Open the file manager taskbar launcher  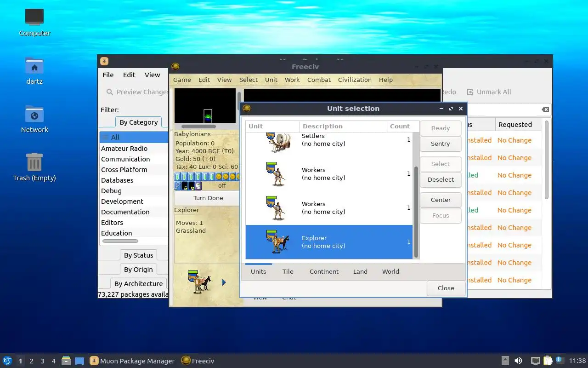tap(66, 361)
